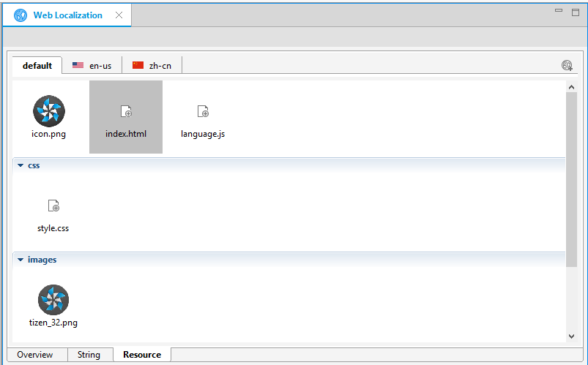Select the Resource tab at bottom

coord(142,355)
